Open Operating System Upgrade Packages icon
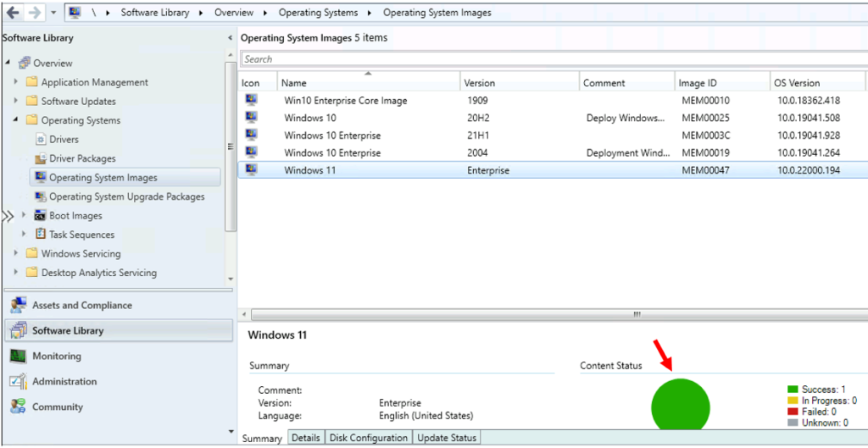868x448 pixels. [x=41, y=196]
